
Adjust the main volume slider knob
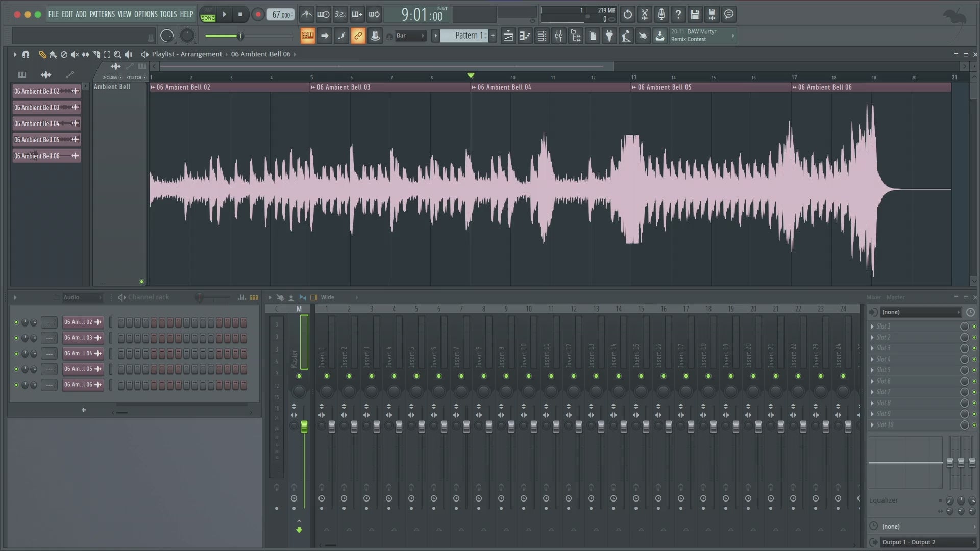click(240, 36)
